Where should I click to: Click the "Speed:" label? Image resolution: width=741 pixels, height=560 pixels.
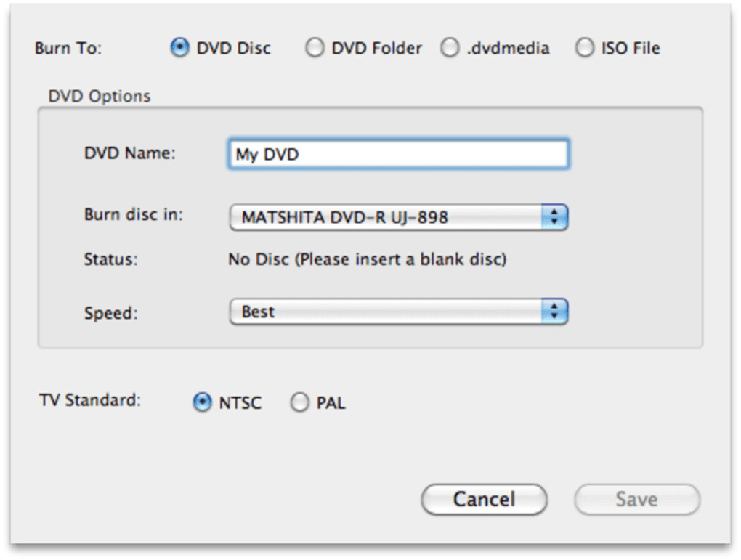point(110,313)
